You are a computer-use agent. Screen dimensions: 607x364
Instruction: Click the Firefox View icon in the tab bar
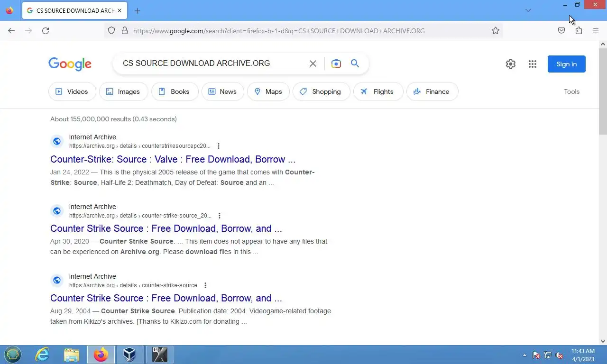point(9,10)
